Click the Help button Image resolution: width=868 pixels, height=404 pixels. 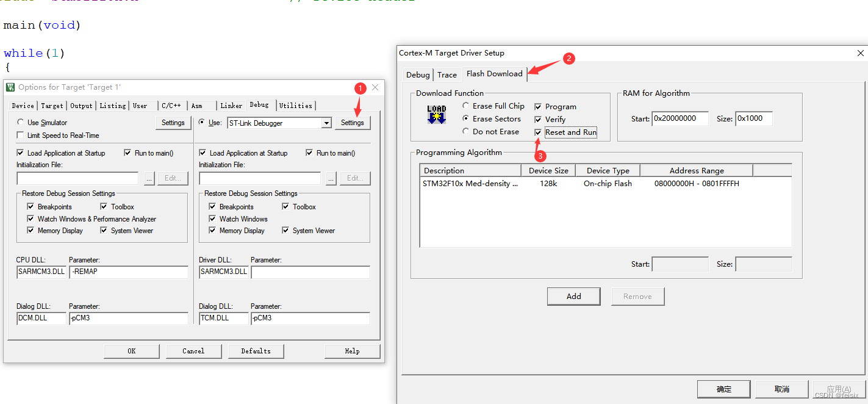coord(352,351)
